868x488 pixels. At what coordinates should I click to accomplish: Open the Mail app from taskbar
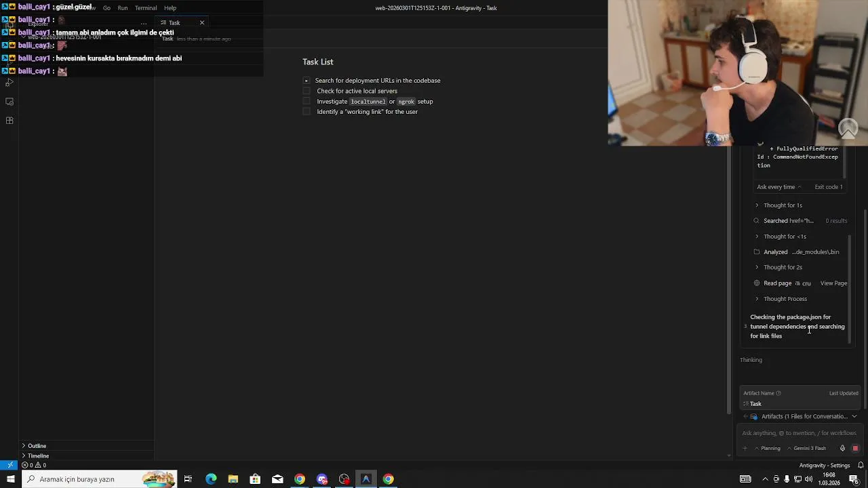tap(277, 479)
